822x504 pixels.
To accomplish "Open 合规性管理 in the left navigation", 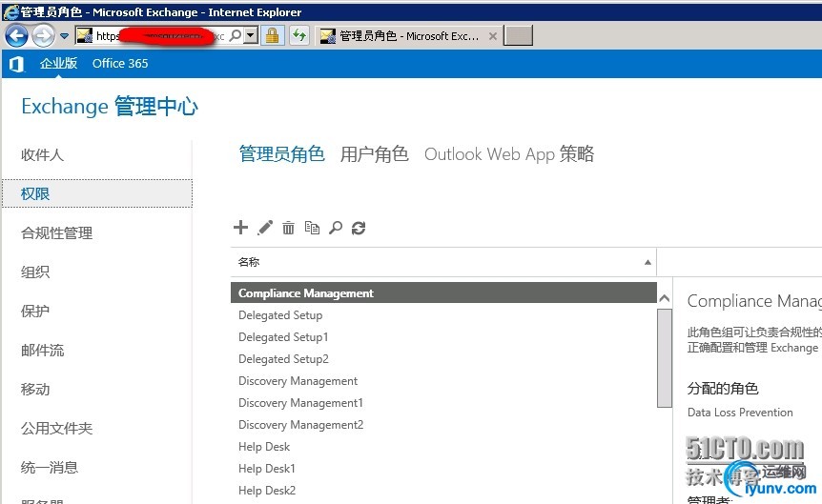I will point(56,233).
